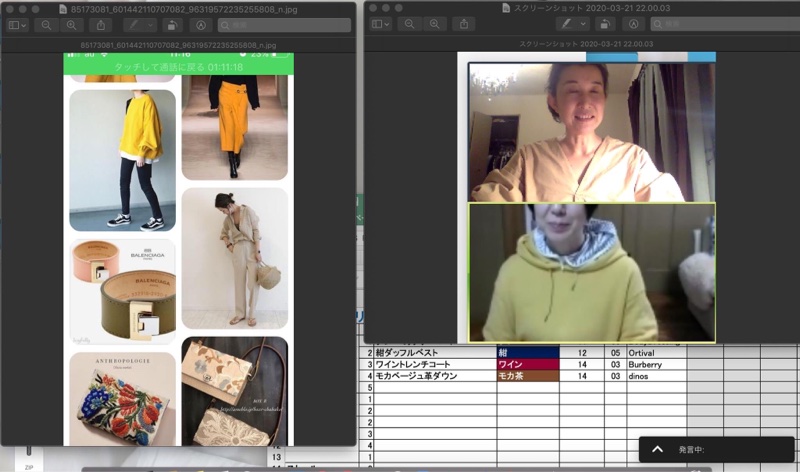Open the beige linen outfit pin
Image resolution: width=800 pixels, height=472 pixels.
click(235, 258)
